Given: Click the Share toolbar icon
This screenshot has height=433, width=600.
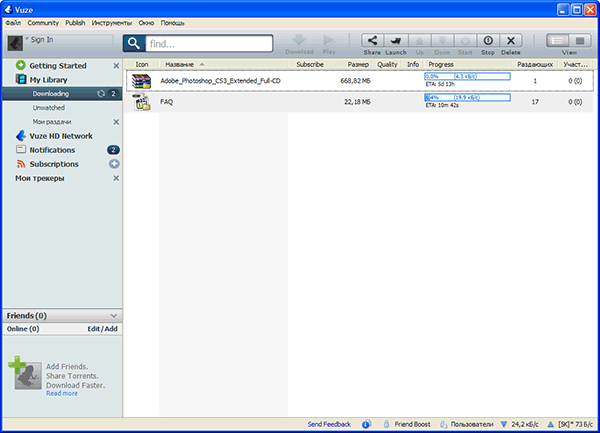Looking at the screenshot, I should pyautogui.click(x=372, y=41).
